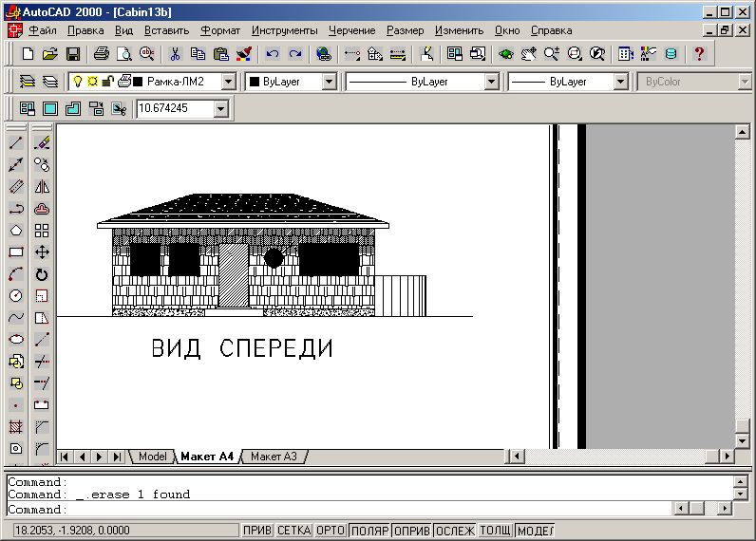The height and width of the screenshot is (541, 756).
Task: Open the Вставить menu
Action: pos(166,30)
